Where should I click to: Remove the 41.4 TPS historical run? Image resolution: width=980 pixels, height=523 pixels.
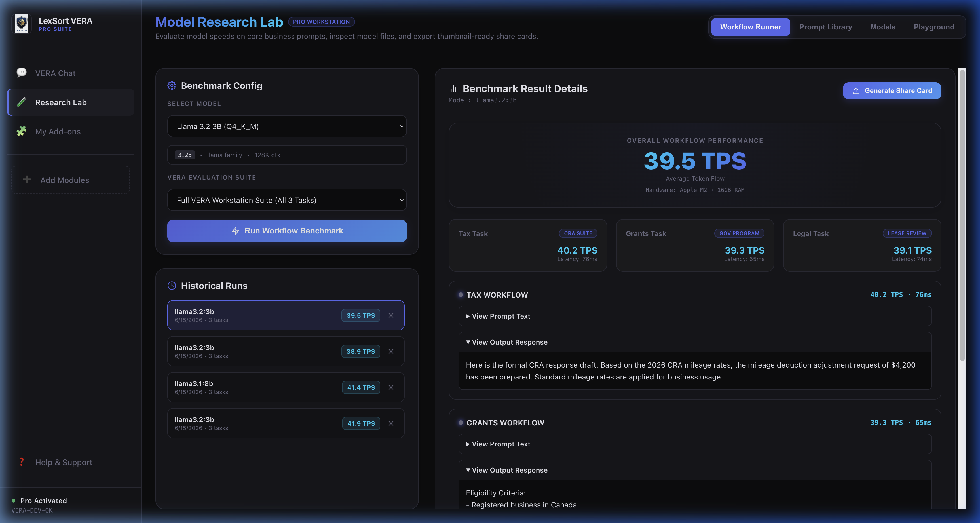391,387
